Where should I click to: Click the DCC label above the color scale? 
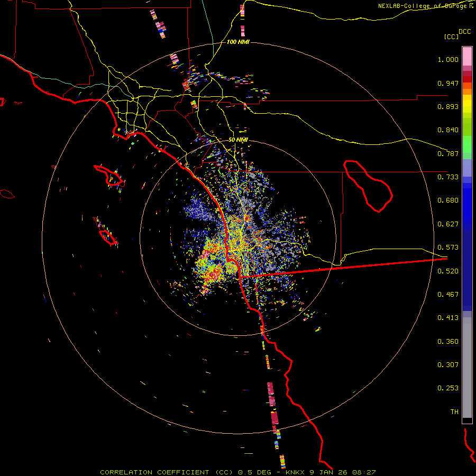tap(464, 32)
